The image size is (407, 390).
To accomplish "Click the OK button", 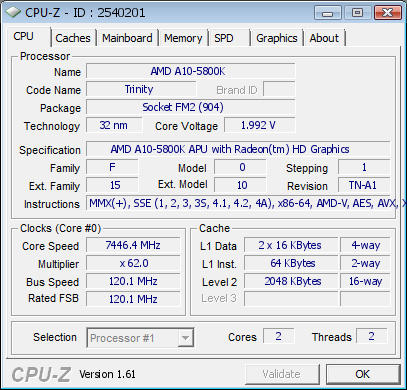I will pos(363,374).
